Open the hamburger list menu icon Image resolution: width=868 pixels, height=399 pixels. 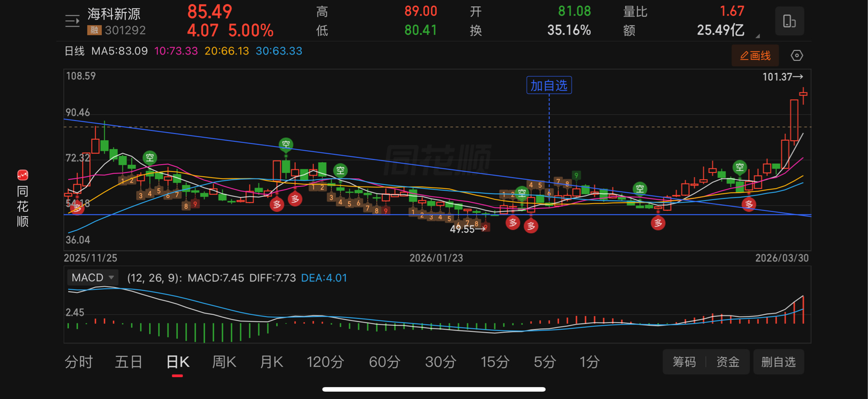coord(72,21)
